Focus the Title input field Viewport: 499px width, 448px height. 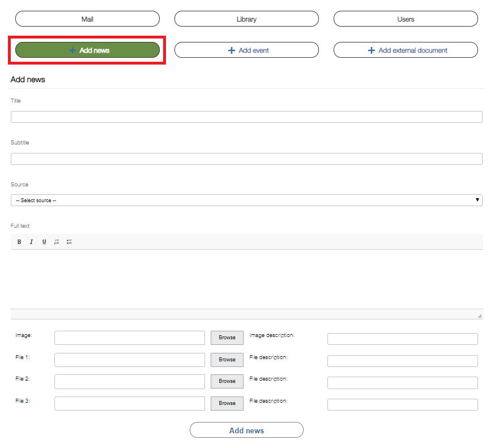(x=246, y=117)
